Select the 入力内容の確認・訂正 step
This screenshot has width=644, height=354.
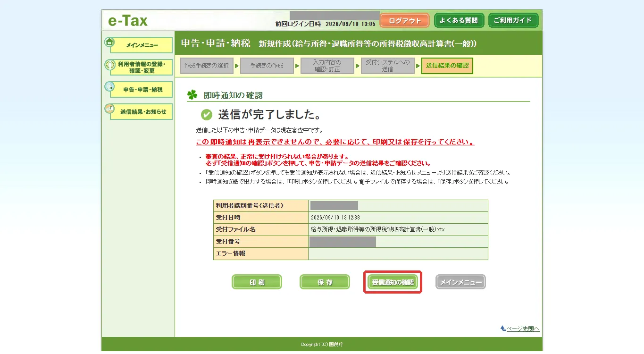(327, 66)
